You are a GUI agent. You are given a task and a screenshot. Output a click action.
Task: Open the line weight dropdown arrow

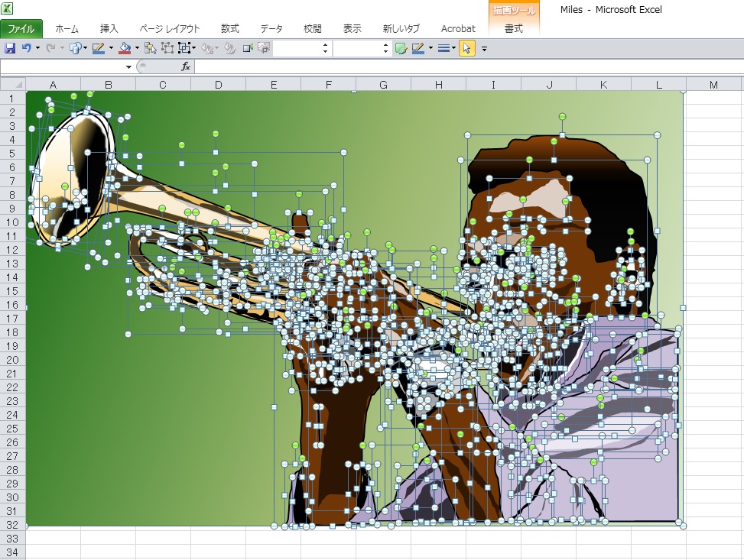point(454,48)
